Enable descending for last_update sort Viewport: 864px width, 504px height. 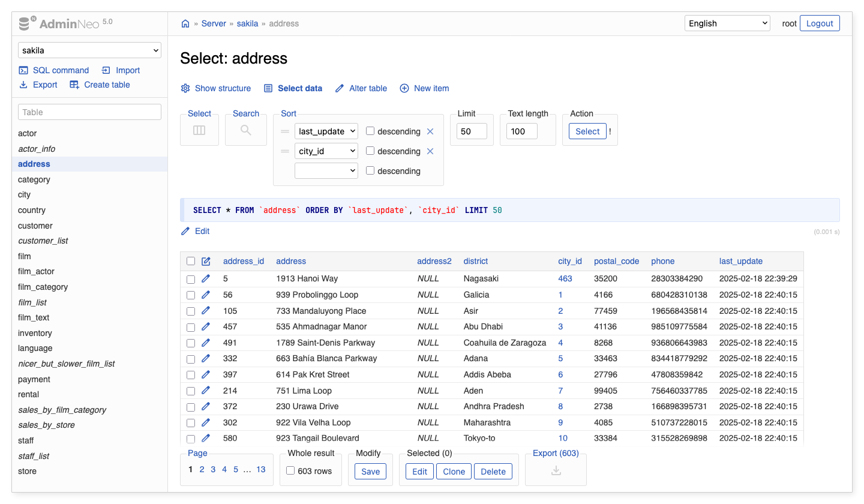click(370, 131)
